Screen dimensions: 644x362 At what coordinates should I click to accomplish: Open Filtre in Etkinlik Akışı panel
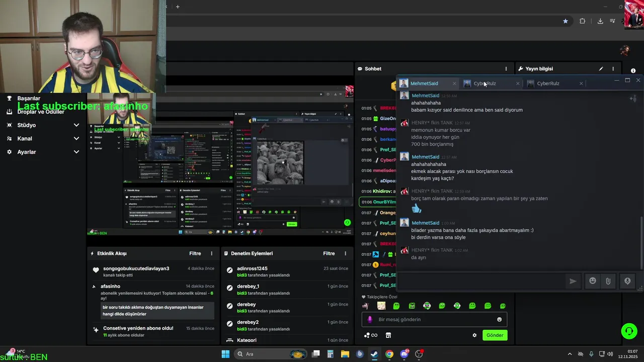pyautogui.click(x=195, y=253)
